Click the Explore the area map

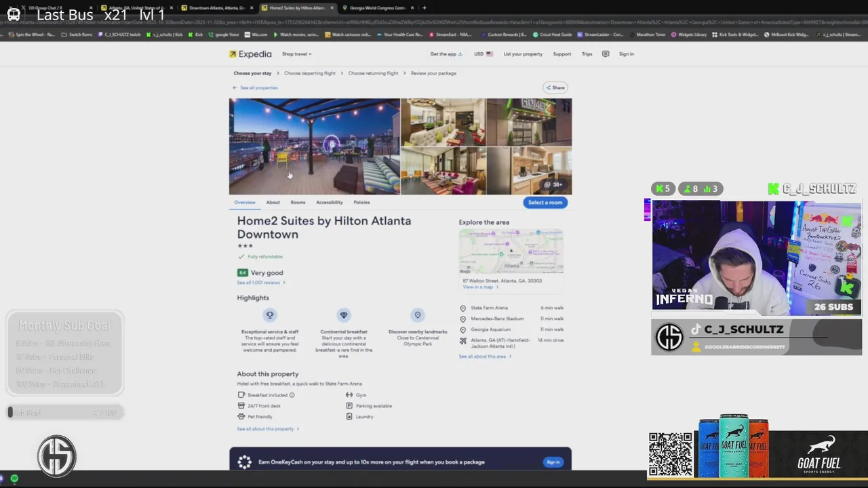click(511, 252)
